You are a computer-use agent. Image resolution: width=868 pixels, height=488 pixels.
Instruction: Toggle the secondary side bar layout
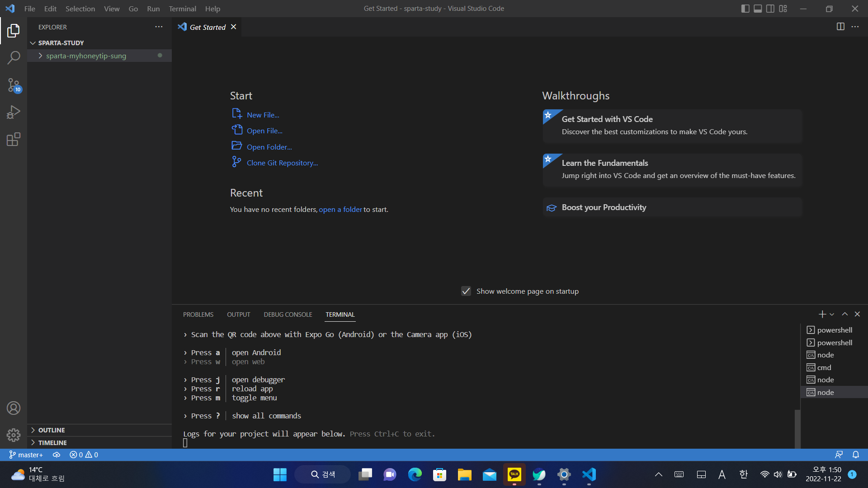point(770,9)
